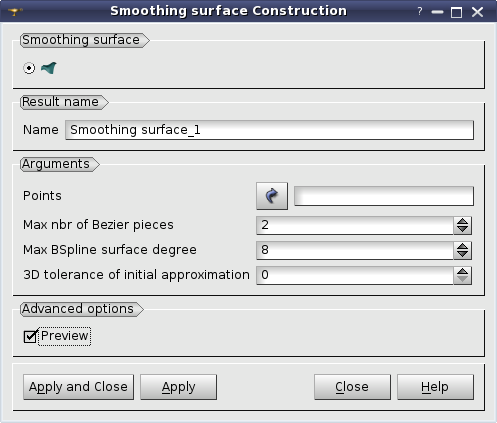Toggle the Preview checkbox
Screen dimensions: 497x423
(x=30, y=336)
